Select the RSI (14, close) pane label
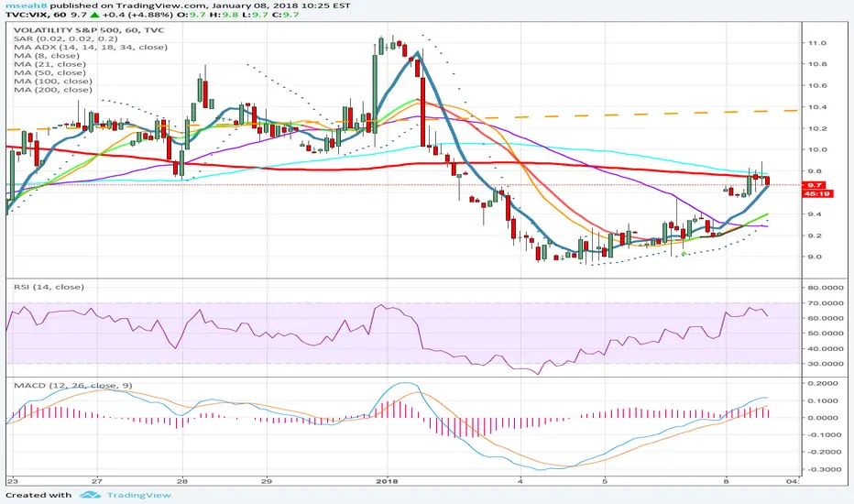854x504 pixels. point(49,287)
